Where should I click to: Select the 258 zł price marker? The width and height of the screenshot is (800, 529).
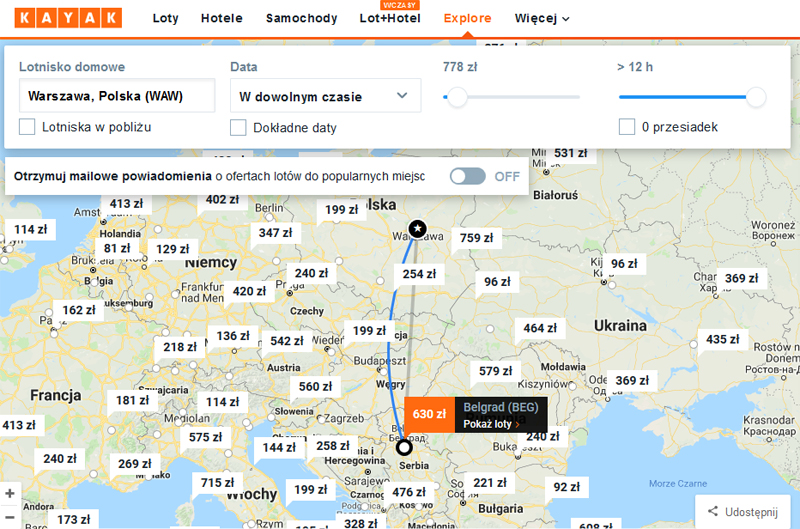333,446
